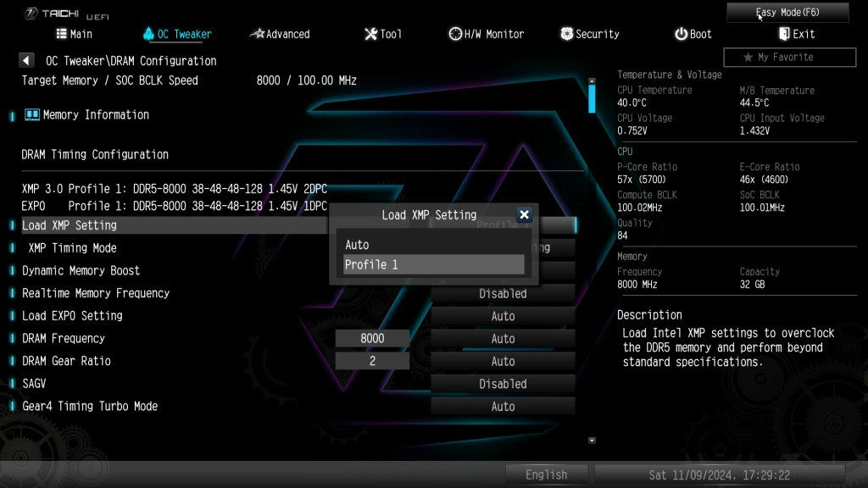
Task: Click the back arrow beside OC Tweaker breadcrumb
Action: (x=26, y=61)
